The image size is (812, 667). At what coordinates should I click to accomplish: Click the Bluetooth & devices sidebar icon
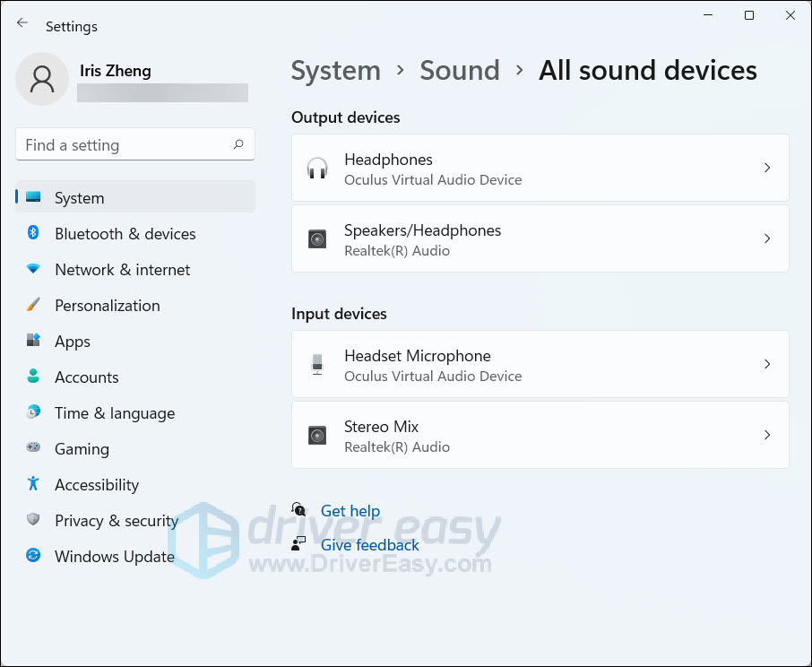click(32, 234)
